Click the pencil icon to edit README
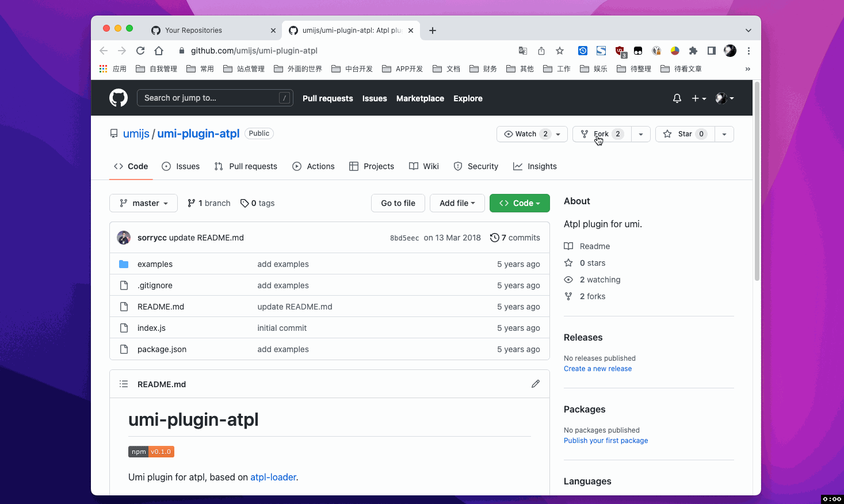844x504 pixels. 535,384
